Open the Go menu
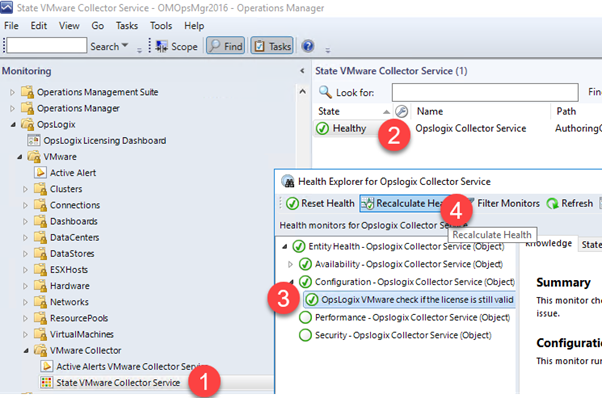Image resolution: width=602 pixels, height=398 pixels. (x=98, y=26)
